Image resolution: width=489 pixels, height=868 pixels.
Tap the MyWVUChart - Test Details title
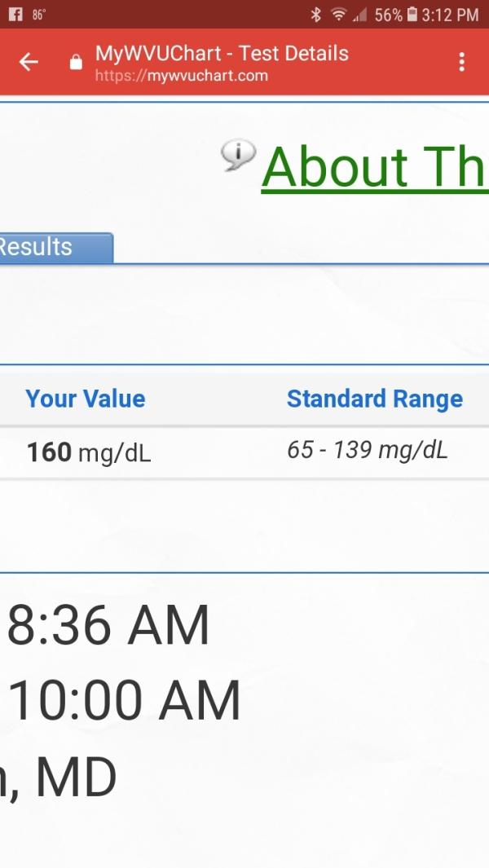click(222, 54)
